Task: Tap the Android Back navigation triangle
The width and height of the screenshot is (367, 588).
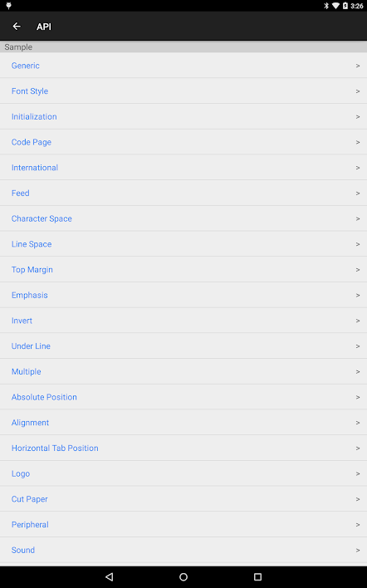Action: pos(110,576)
